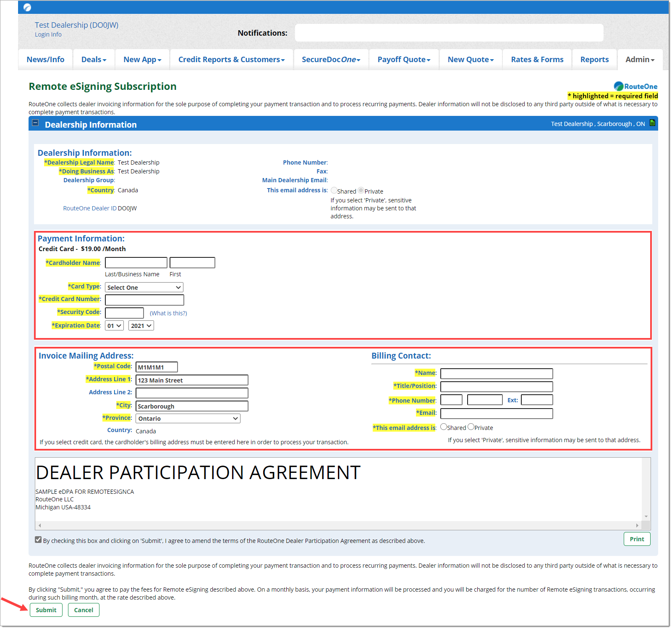672x629 pixels.
Task: Click the Address Line 2 field
Action: [x=192, y=393]
